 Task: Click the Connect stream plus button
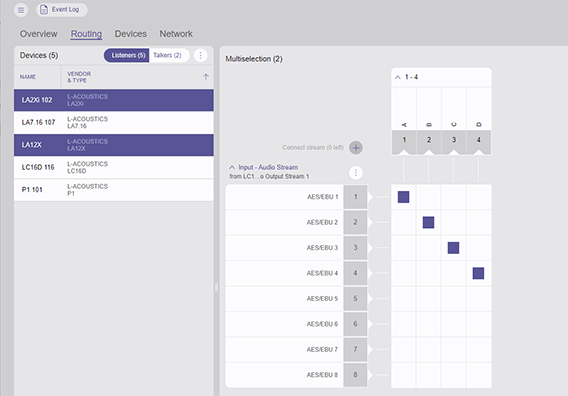[x=356, y=147]
